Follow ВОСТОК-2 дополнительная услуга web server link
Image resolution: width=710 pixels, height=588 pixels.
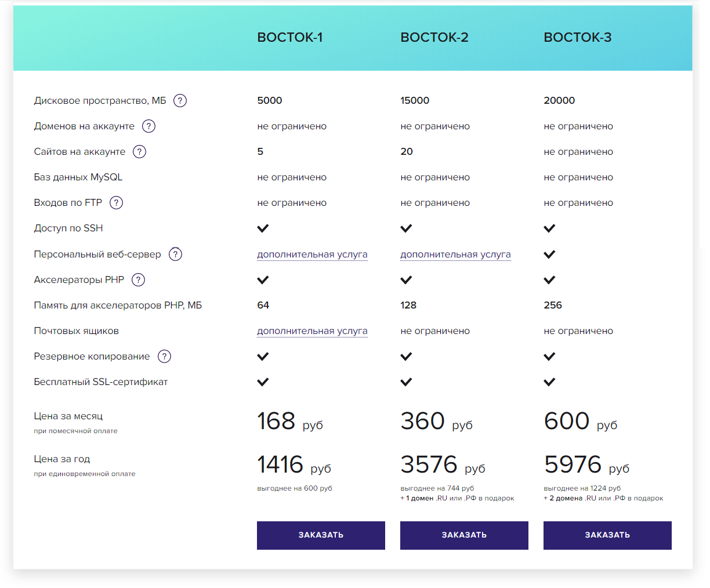point(455,254)
